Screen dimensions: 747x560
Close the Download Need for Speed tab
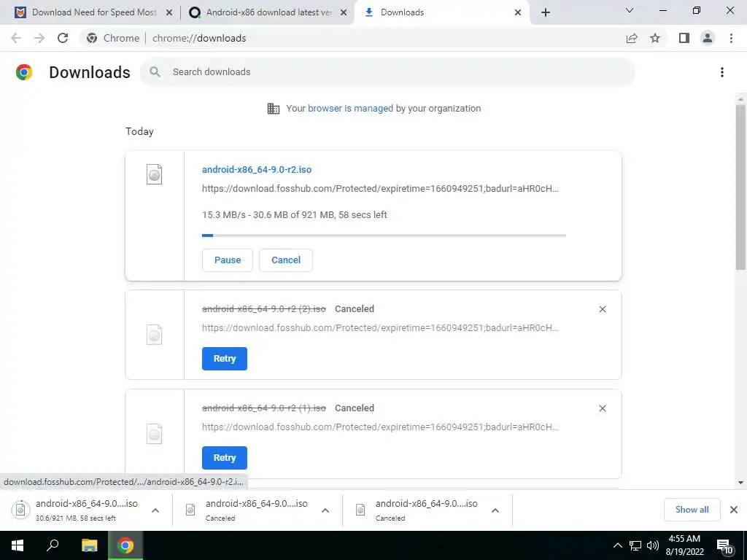click(169, 13)
